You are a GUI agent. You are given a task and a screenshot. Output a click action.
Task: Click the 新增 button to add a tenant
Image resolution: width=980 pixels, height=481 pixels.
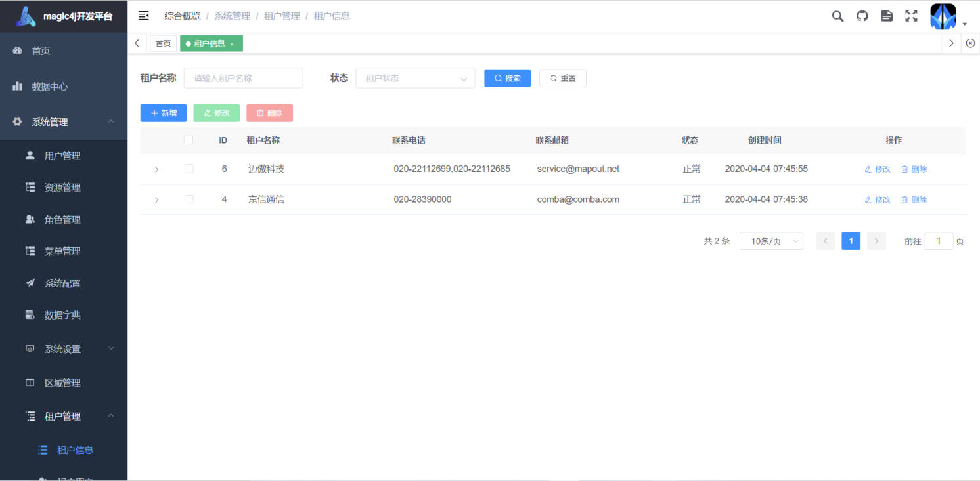[163, 112]
